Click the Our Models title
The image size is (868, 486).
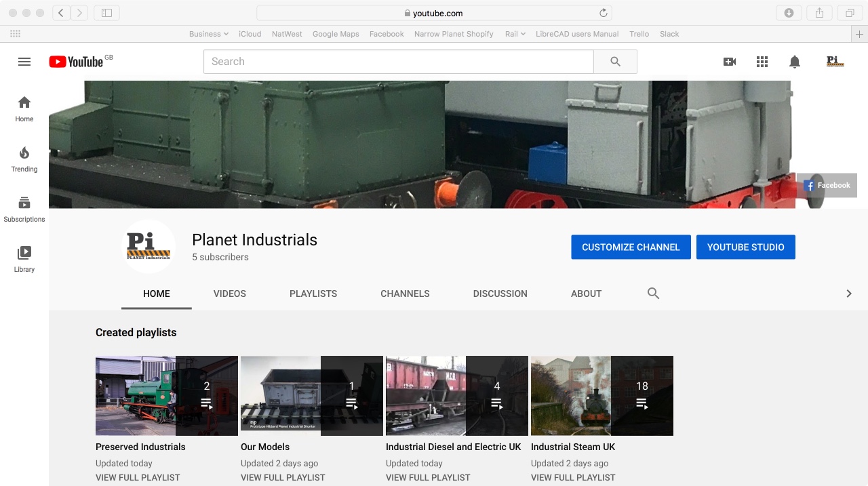click(265, 447)
